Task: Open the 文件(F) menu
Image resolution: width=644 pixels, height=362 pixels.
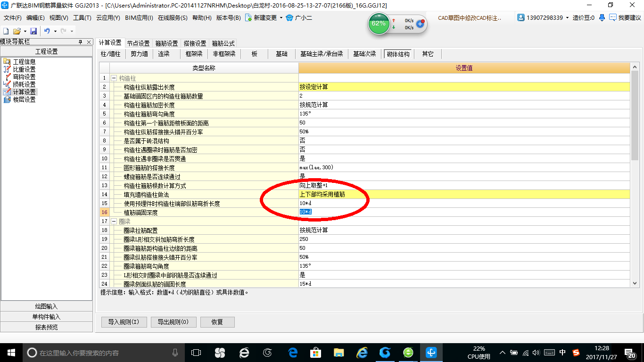Action: point(13,18)
